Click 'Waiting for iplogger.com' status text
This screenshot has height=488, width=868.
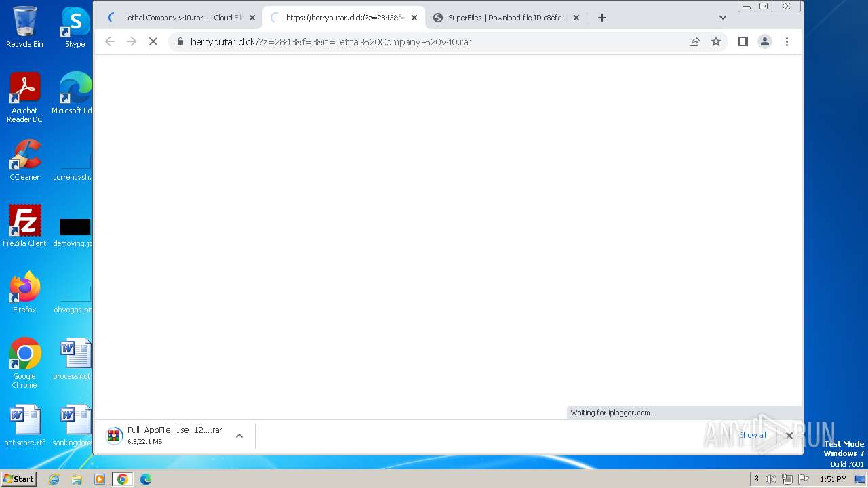point(613,413)
